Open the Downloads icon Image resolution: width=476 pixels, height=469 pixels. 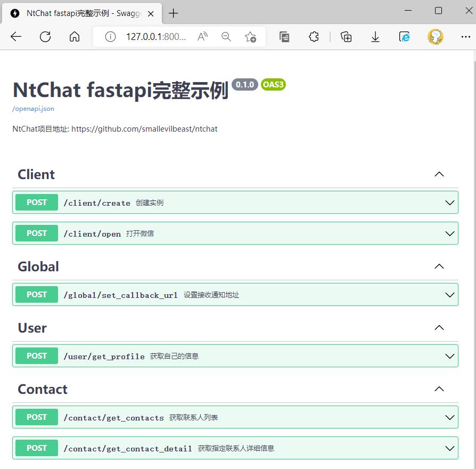375,37
